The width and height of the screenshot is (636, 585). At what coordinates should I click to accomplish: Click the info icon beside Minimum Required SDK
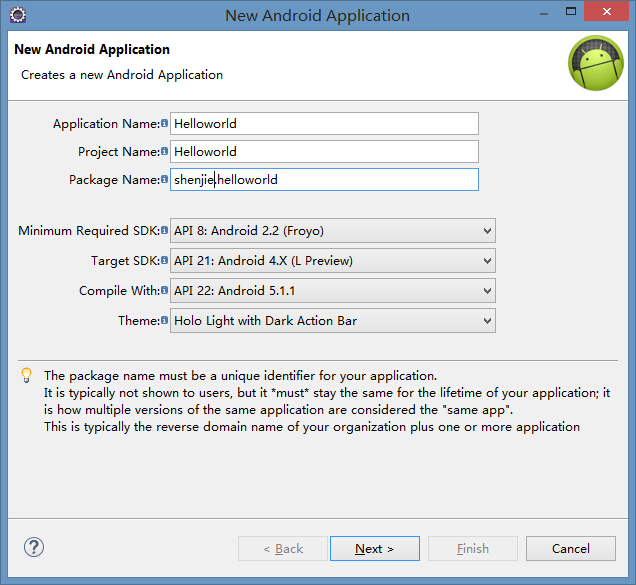(164, 230)
